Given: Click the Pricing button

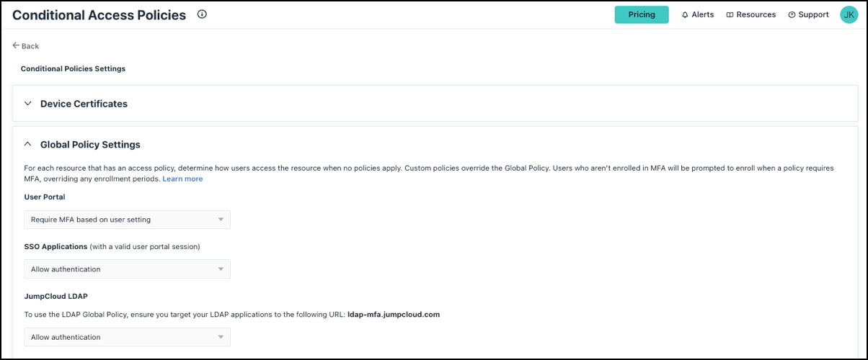Looking at the screenshot, I should (642, 14).
